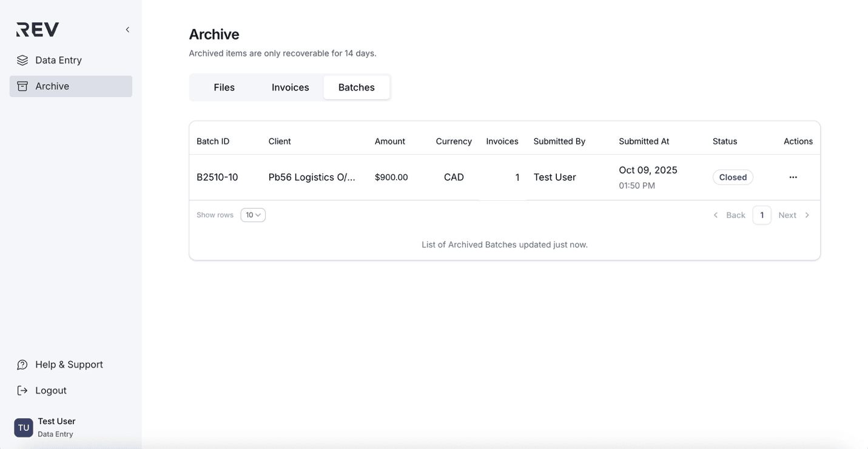Click the Submitted By column header
868x449 pixels.
coord(559,141)
